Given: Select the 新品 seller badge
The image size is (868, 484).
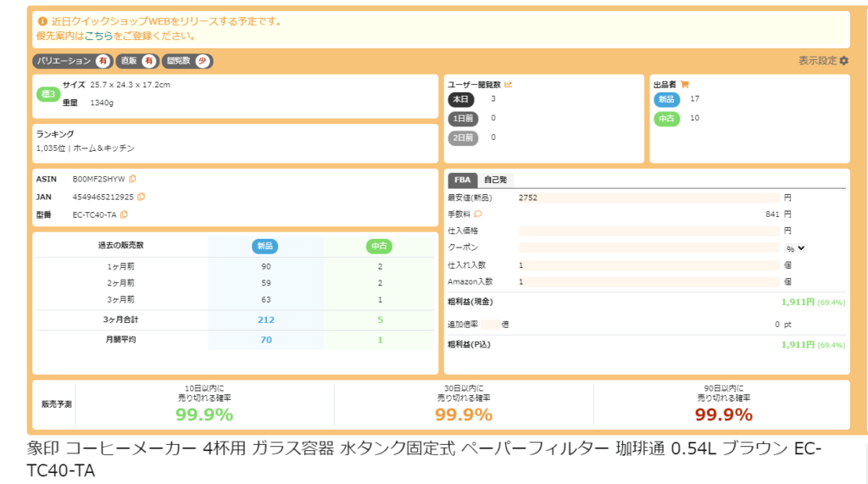Looking at the screenshot, I should (666, 99).
